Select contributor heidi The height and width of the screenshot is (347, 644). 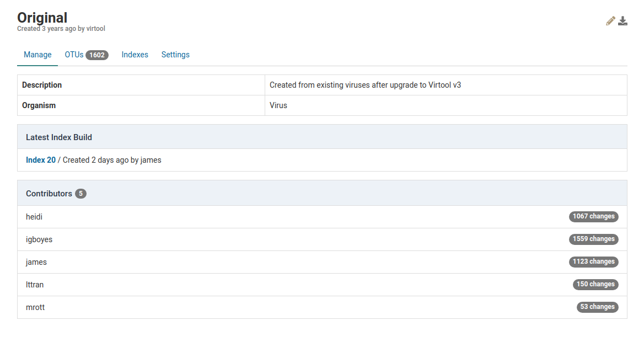(x=34, y=217)
